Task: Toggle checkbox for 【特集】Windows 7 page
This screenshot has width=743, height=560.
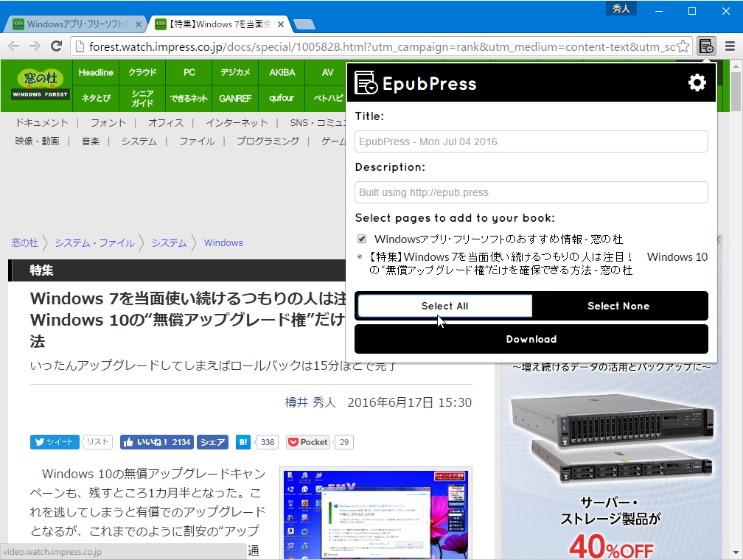Action: (x=360, y=256)
